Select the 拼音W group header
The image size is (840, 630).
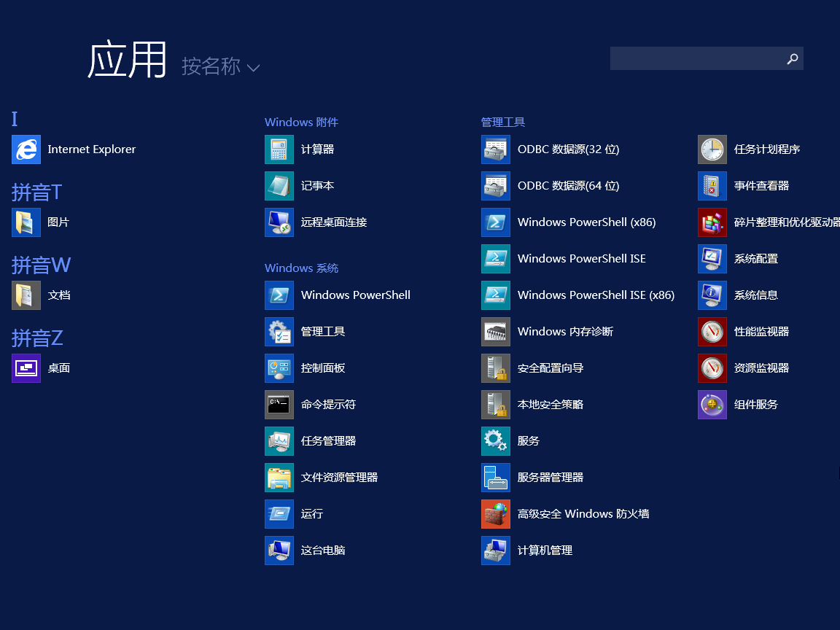tap(42, 265)
